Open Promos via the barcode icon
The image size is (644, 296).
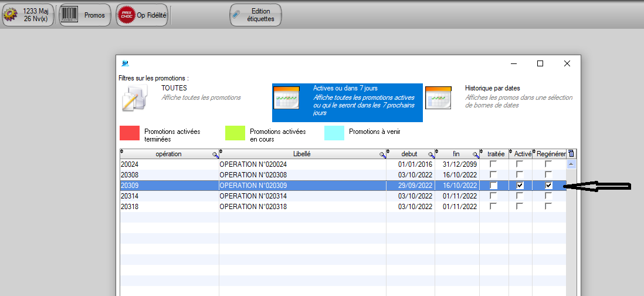(x=70, y=15)
